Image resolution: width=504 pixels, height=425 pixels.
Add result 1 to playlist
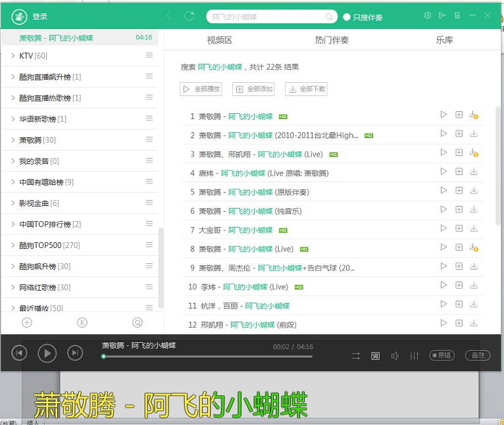coord(459,114)
